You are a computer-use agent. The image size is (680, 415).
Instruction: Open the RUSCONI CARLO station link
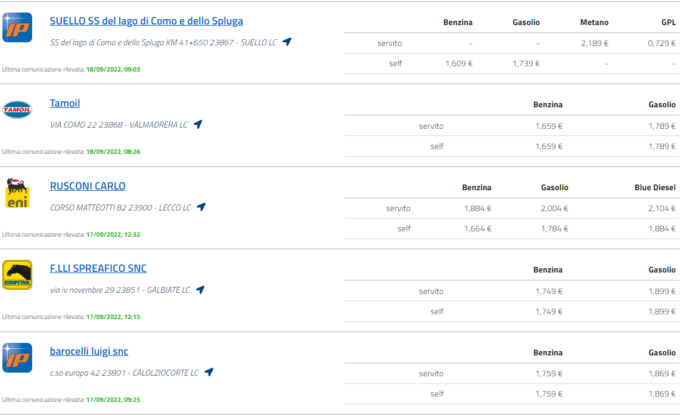(88, 186)
